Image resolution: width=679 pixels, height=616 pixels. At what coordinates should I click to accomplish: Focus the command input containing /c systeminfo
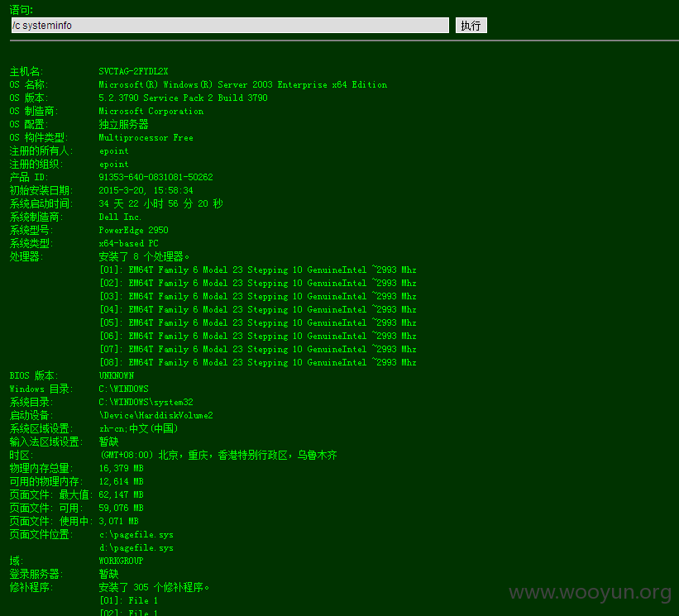(230, 25)
